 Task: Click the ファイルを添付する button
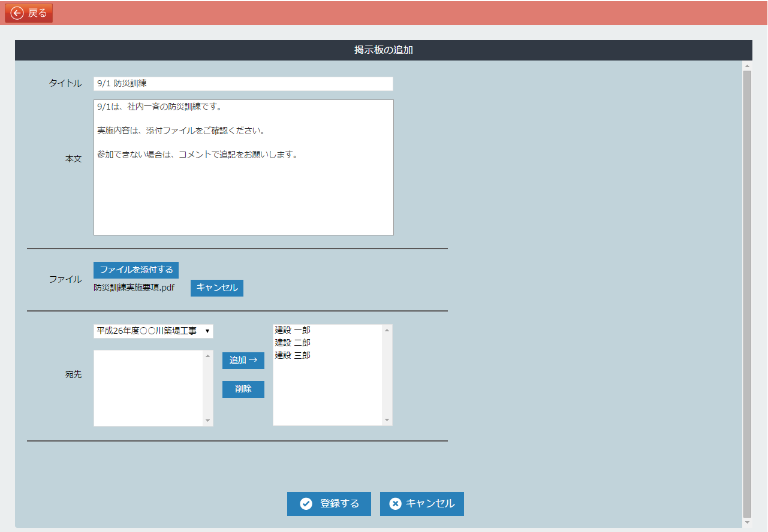136,270
